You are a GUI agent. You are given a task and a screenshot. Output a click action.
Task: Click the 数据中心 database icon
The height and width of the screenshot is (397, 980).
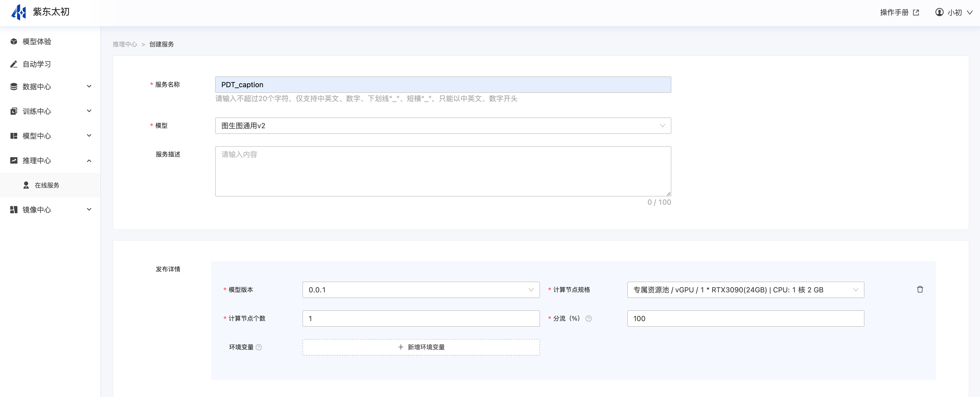pyautogui.click(x=14, y=86)
